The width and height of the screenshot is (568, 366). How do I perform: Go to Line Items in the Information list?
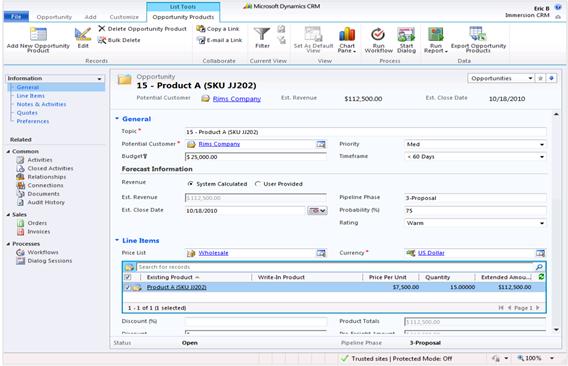click(30, 96)
